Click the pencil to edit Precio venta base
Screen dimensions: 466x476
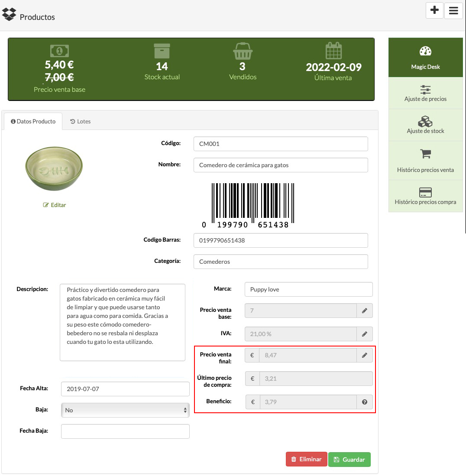pos(365,311)
